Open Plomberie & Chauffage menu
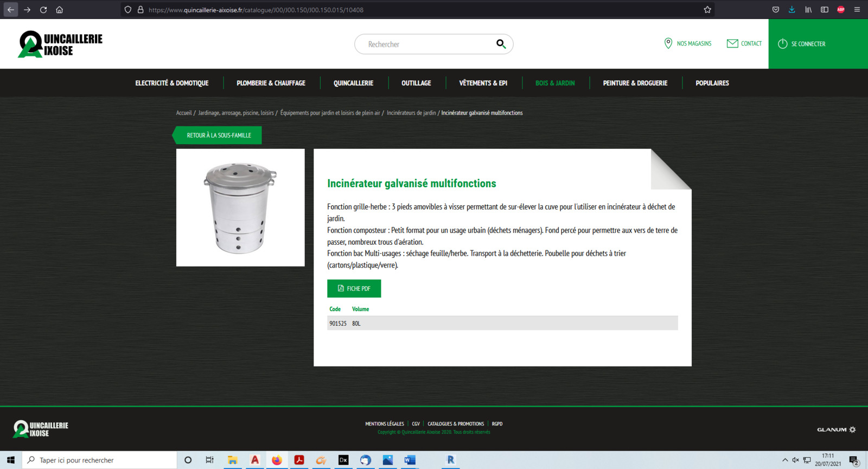The height and width of the screenshot is (469, 868). pyautogui.click(x=271, y=83)
